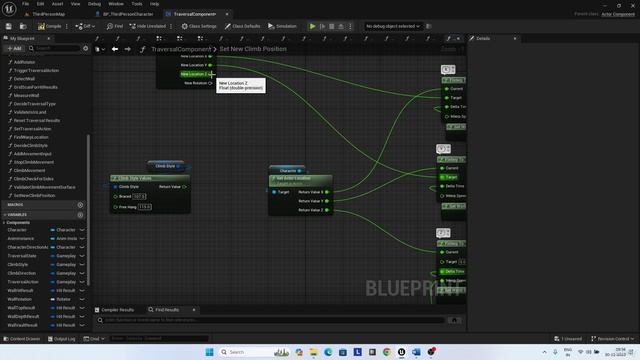640x360 pixels.
Task: Click the Add button in My Blueprint
Action: (14, 48)
